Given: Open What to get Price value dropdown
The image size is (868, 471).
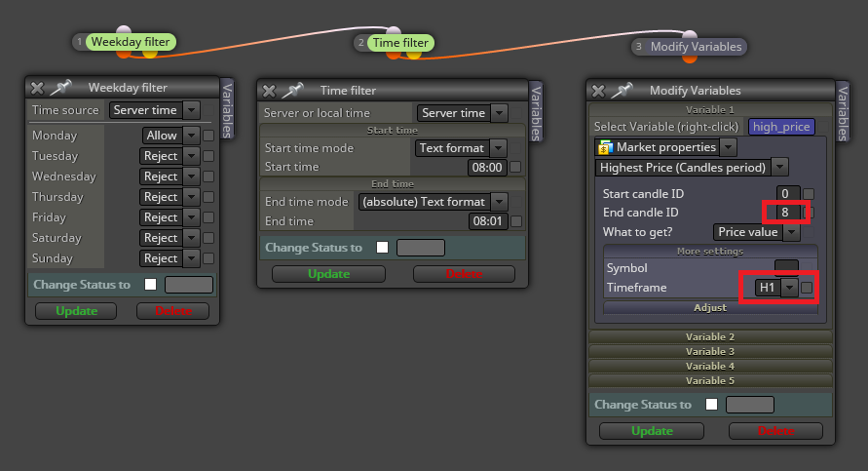Looking at the screenshot, I should [792, 232].
